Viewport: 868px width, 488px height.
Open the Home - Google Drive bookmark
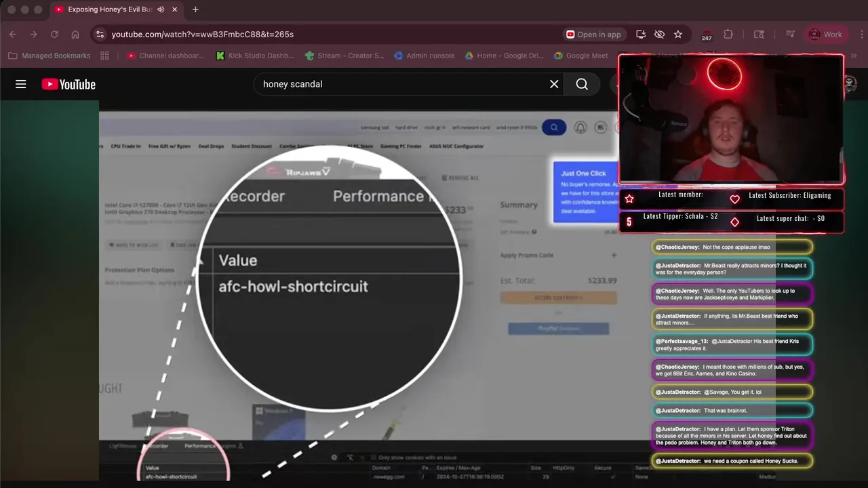tap(505, 56)
